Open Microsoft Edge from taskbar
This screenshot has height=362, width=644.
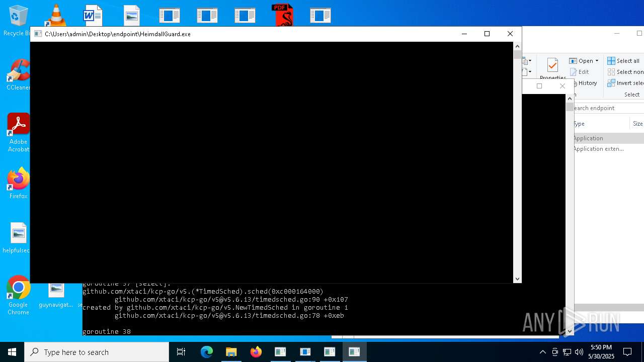207,352
